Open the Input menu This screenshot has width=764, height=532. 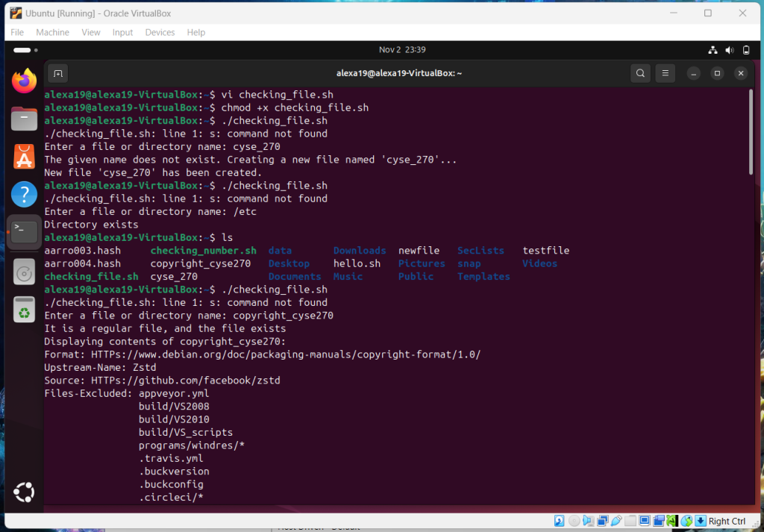[122, 32]
